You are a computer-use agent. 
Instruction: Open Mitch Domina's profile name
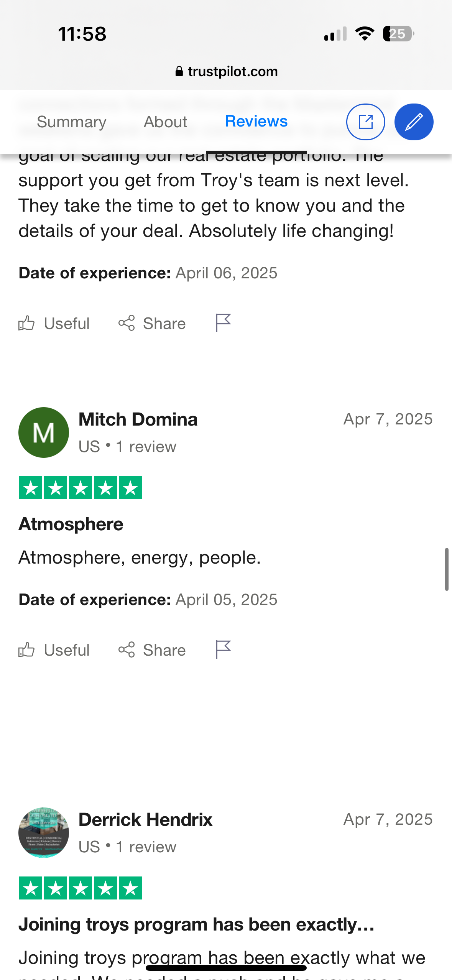point(138,419)
